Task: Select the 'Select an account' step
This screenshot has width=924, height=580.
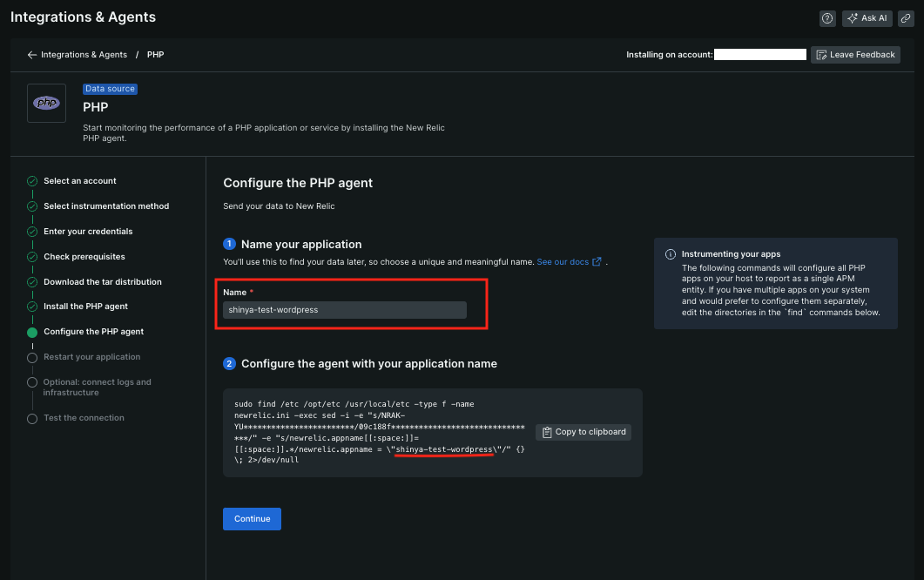Action: point(79,181)
